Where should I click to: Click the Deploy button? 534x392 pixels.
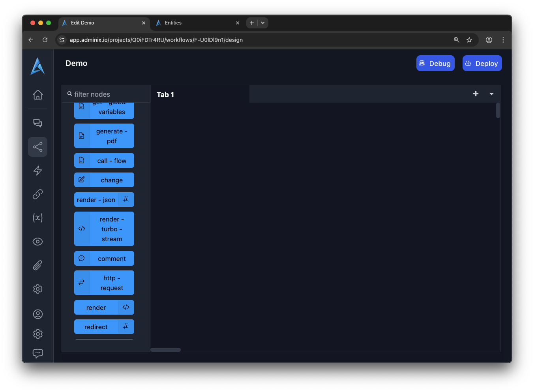point(482,64)
